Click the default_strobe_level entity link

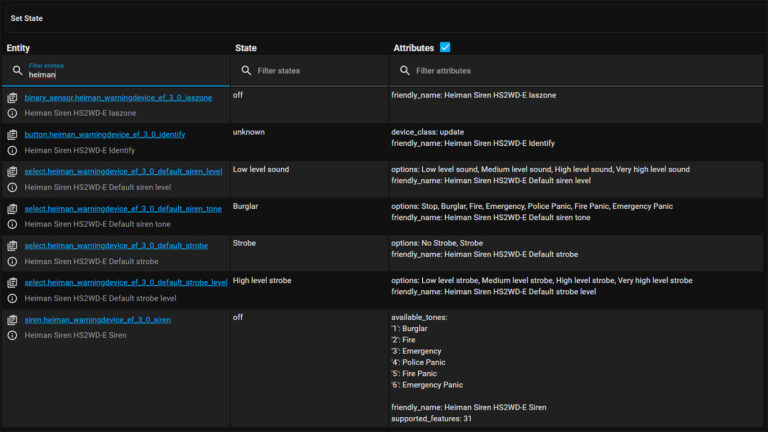[125, 283]
